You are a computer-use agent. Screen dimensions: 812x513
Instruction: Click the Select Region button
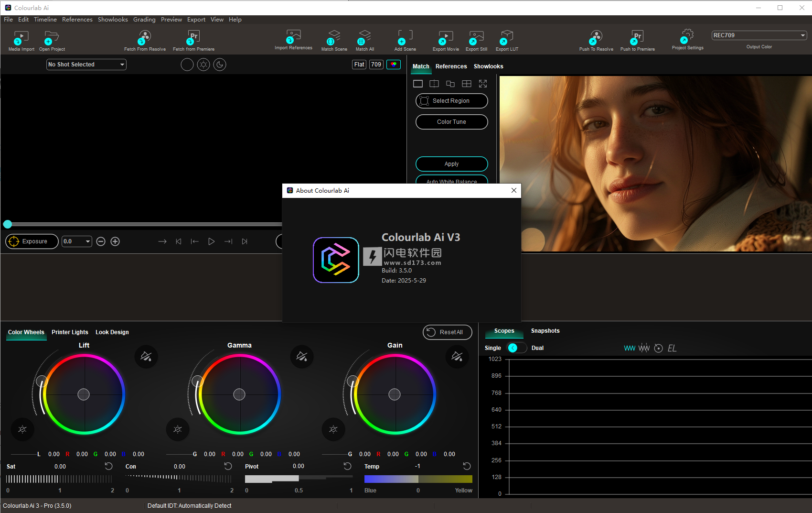pos(452,101)
